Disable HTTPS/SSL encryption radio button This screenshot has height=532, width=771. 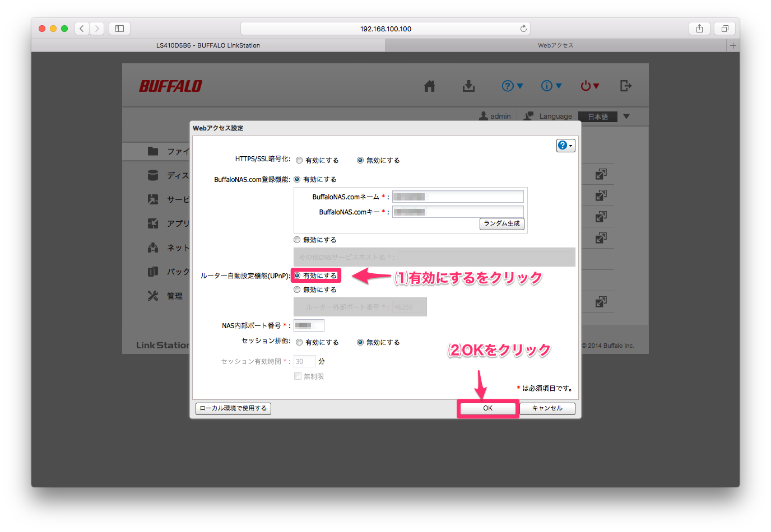click(360, 160)
